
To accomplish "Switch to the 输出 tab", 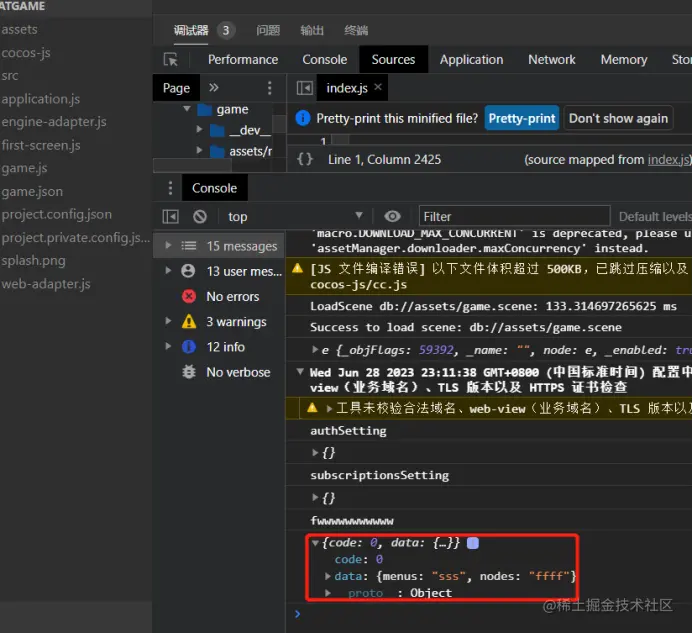I will coord(312,30).
